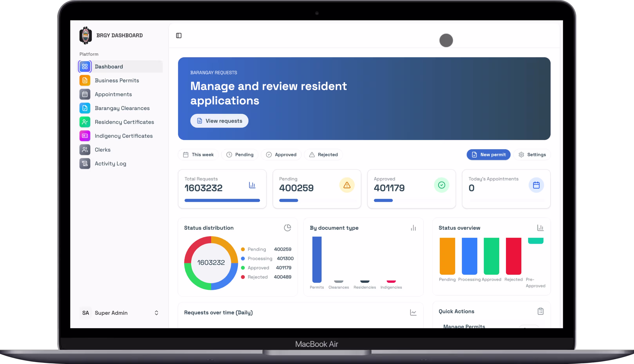Toggle the sidebar panel icon

[x=179, y=35]
